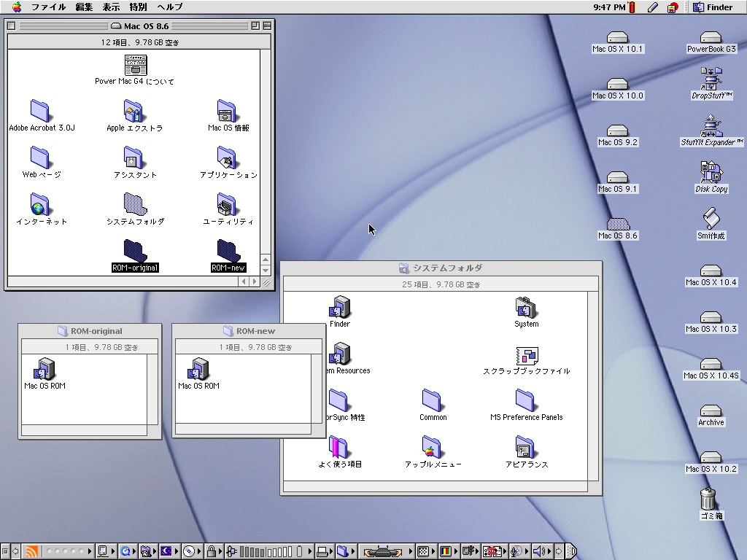
Task: Select the Finder file in システムフォルダ window
Action: [x=340, y=307]
